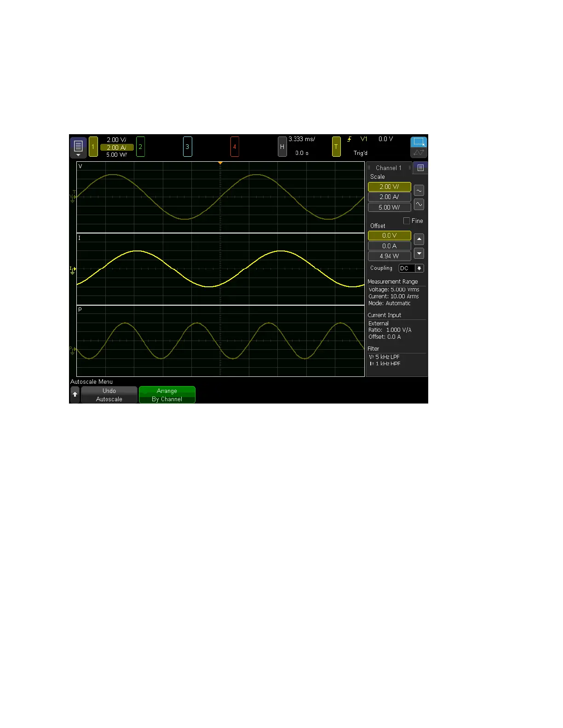Click Channel 1 sidebar title
This screenshot has height=728, width=563.
coord(389,168)
